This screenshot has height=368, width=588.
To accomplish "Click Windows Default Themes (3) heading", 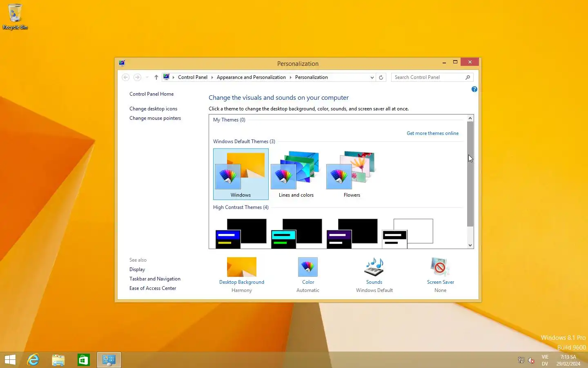I will [244, 141].
